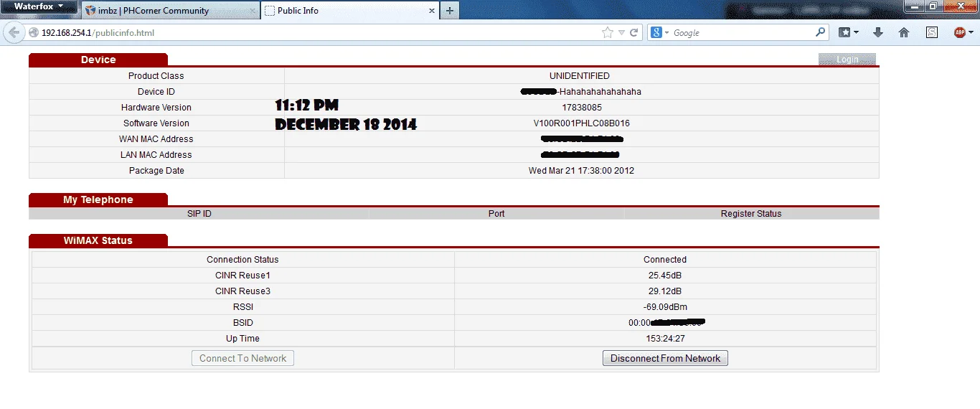The height and width of the screenshot is (409, 980).
Task: Click the 'WAN MAC Address' label
Action: click(x=156, y=139)
